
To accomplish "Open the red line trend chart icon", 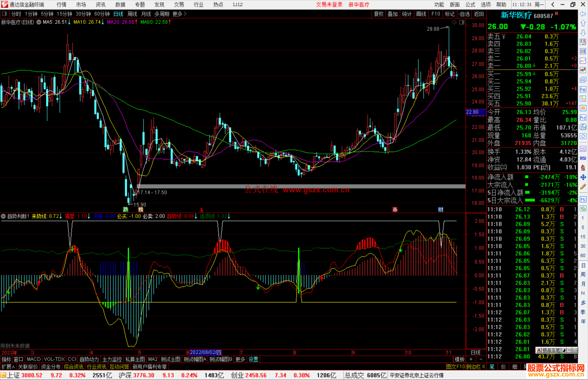I will point(583,61).
